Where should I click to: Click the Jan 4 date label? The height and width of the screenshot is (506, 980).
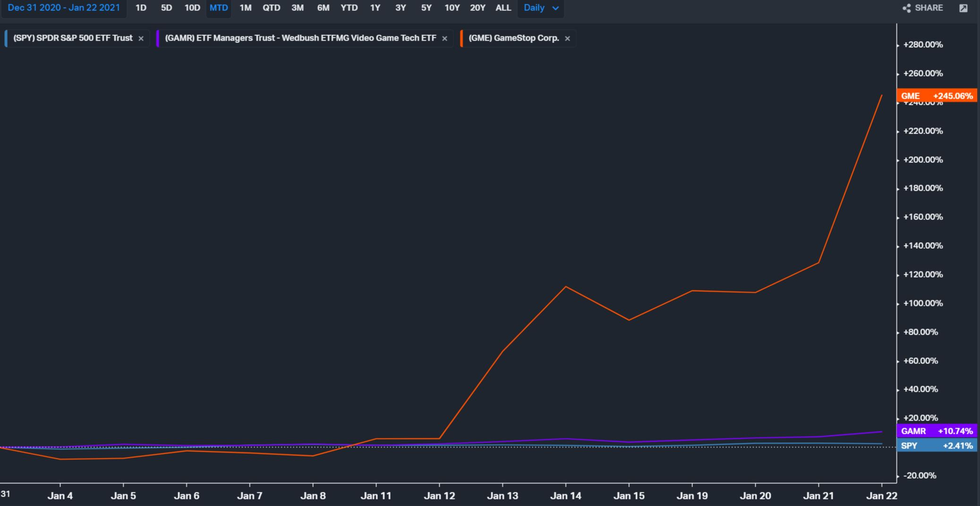tap(60, 496)
